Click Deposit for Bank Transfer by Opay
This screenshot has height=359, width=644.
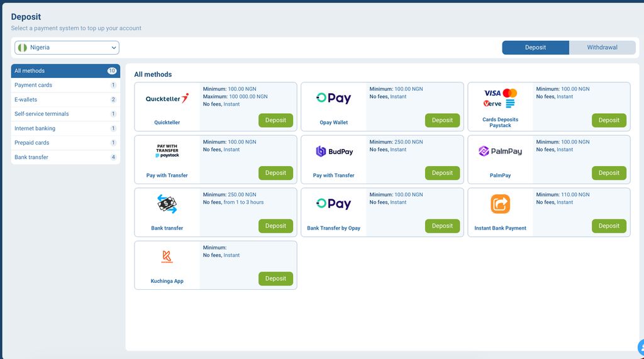pyautogui.click(x=442, y=226)
